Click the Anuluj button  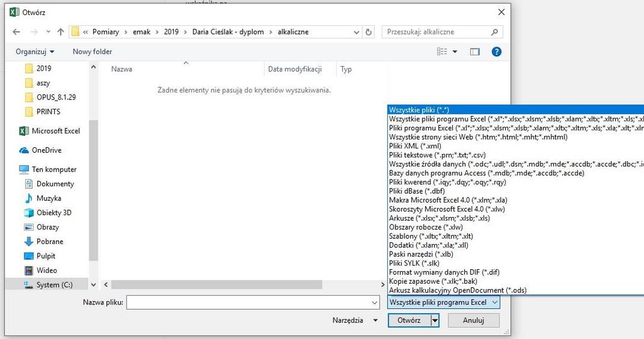(474, 320)
